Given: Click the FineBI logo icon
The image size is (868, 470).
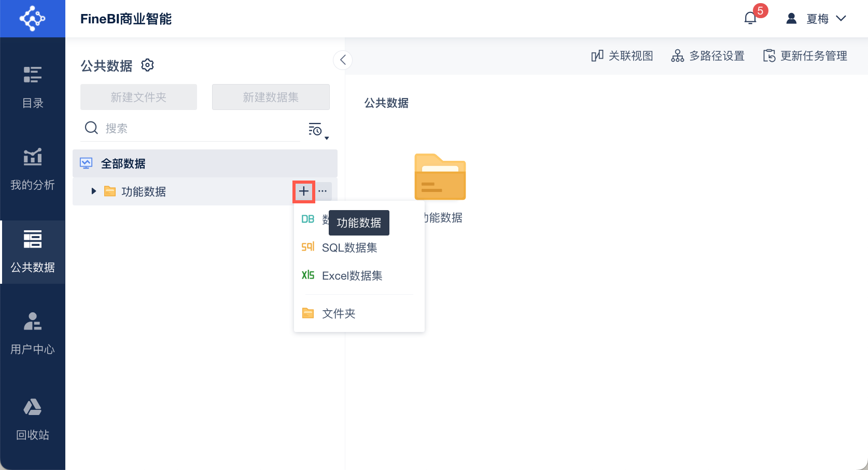Looking at the screenshot, I should pos(32,19).
